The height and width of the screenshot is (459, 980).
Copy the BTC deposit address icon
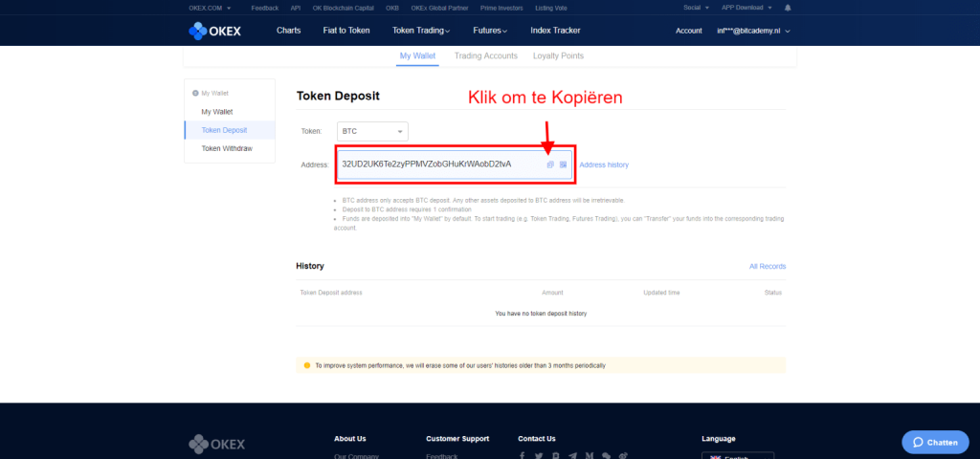point(550,164)
